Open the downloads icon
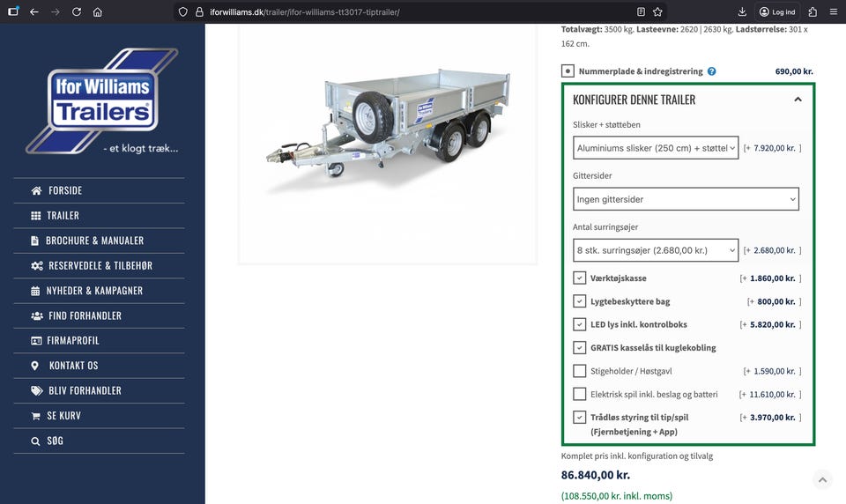The image size is (846, 504). 742,11
